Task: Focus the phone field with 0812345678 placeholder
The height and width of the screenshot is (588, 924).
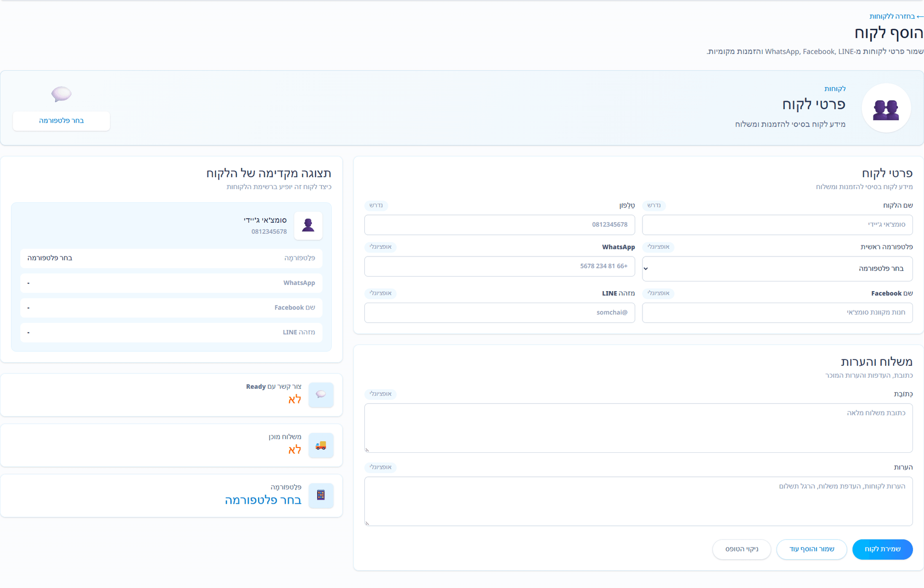Action: pos(500,225)
